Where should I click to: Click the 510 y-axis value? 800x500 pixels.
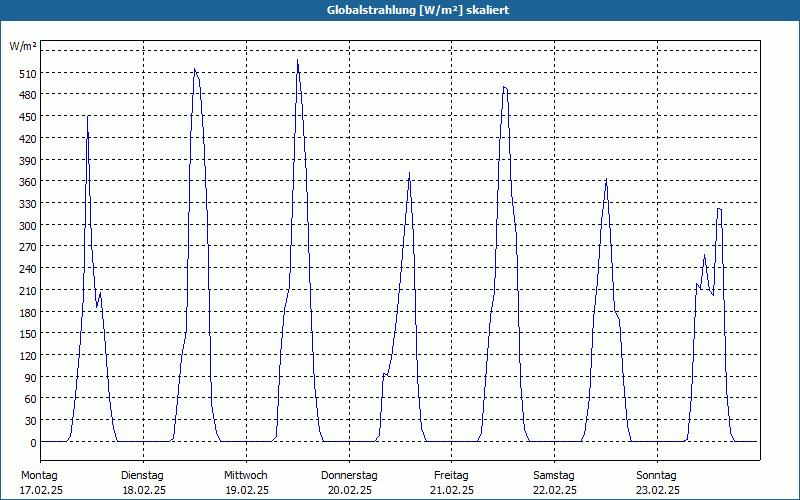pos(28,74)
